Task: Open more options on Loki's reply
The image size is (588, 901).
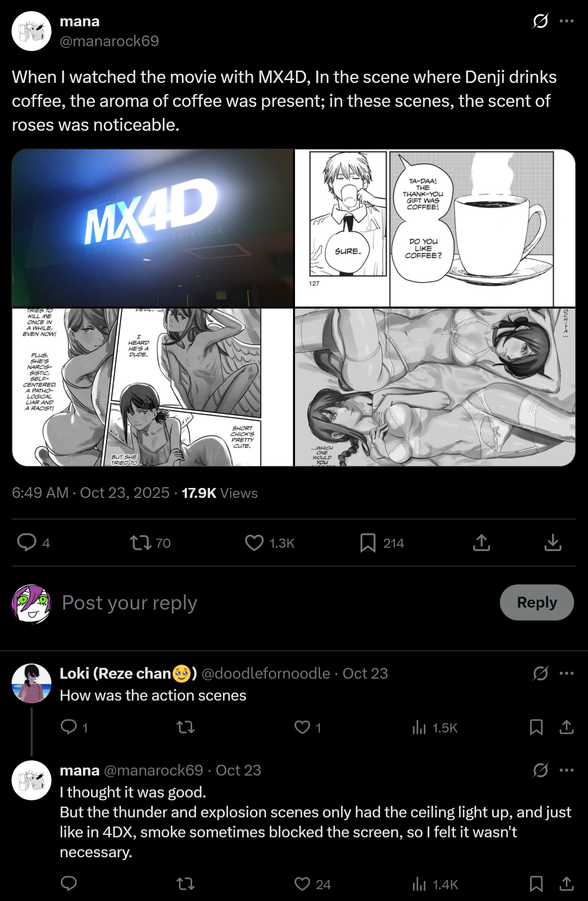Action: pyautogui.click(x=566, y=673)
